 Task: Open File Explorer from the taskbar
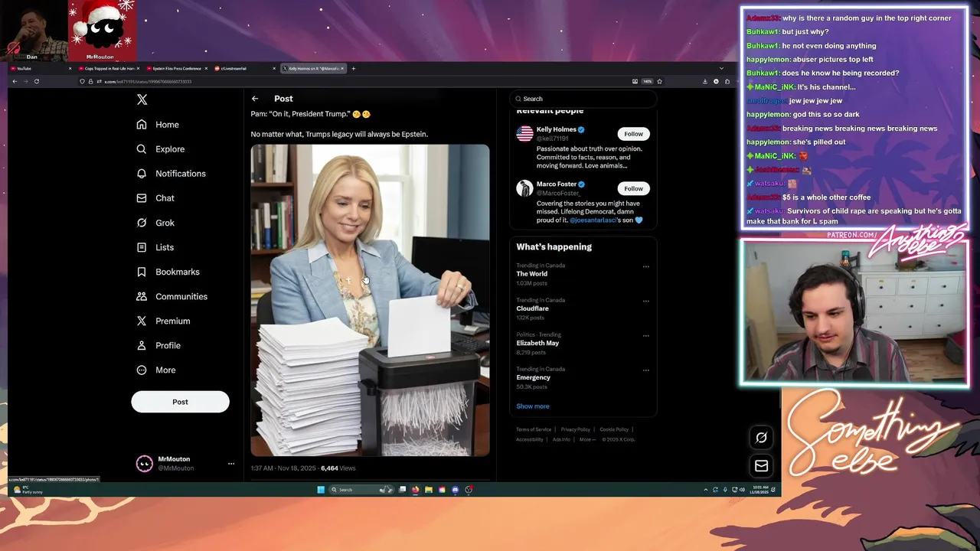point(429,490)
